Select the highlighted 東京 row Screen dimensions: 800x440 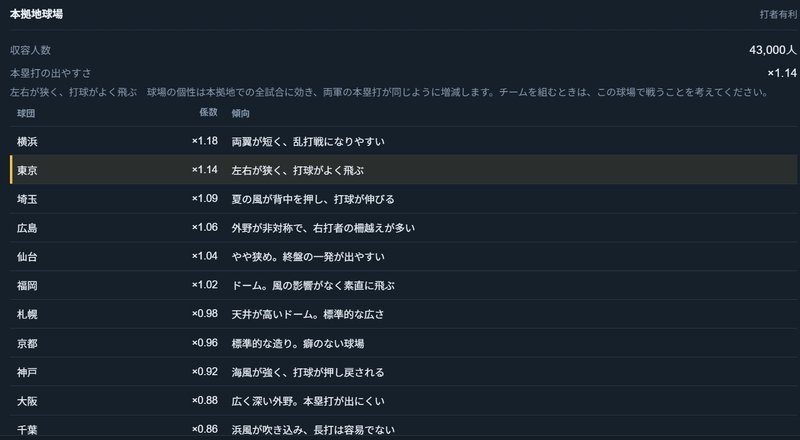(403, 170)
